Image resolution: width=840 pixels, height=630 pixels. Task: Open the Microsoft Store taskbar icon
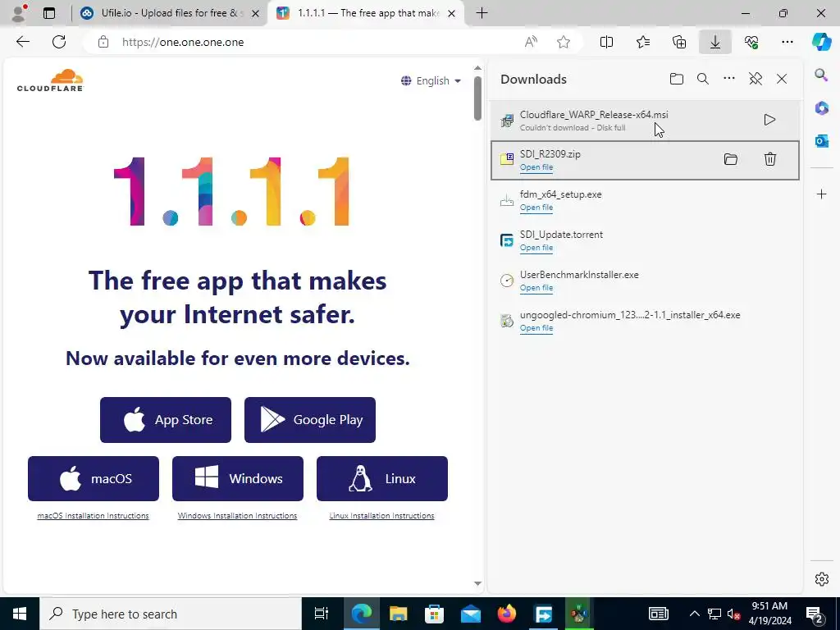(x=434, y=614)
